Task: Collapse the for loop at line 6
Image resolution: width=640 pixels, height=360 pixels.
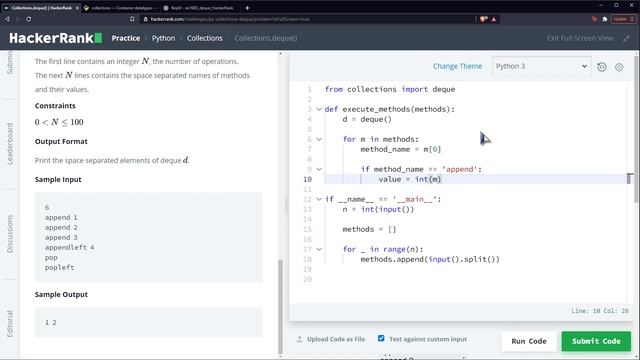Action: 319,139
